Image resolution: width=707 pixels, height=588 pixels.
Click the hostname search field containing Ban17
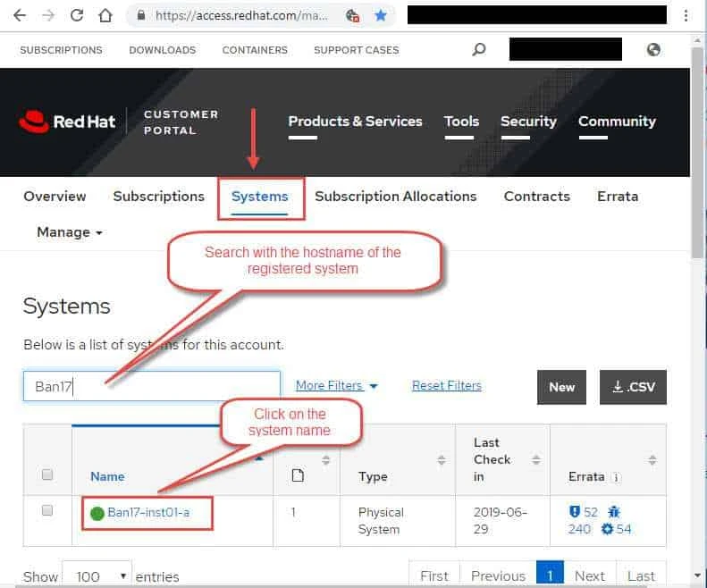(152, 386)
